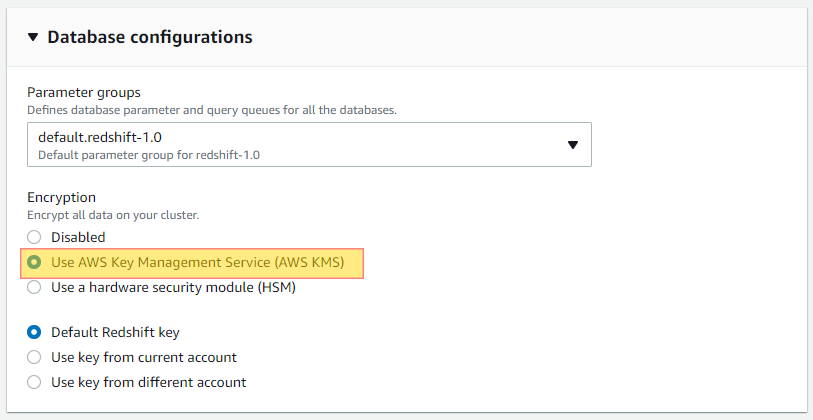
Task: Click the Database configurations heading text
Action: (150, 37)
